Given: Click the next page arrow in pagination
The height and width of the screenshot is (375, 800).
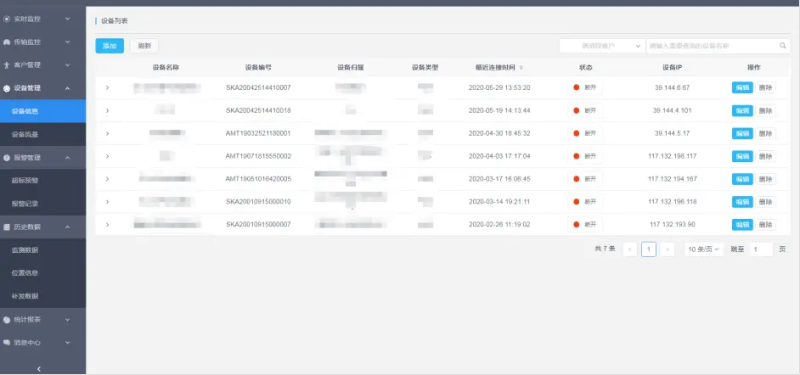Looking at the screenshot, I should (667, 249).
